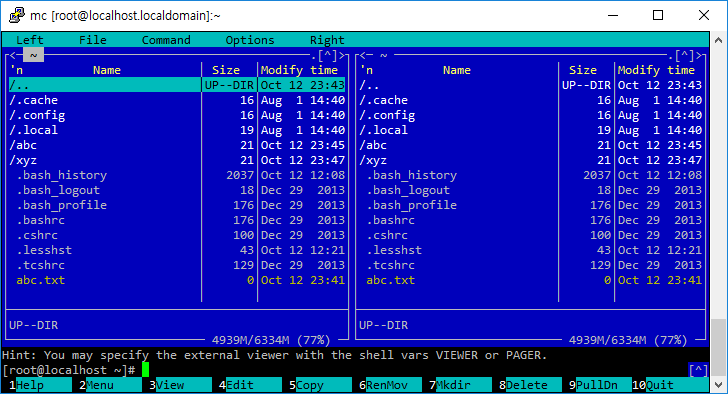
Task: Click left panel history forward arrow
Action: (x=343, y=56)
